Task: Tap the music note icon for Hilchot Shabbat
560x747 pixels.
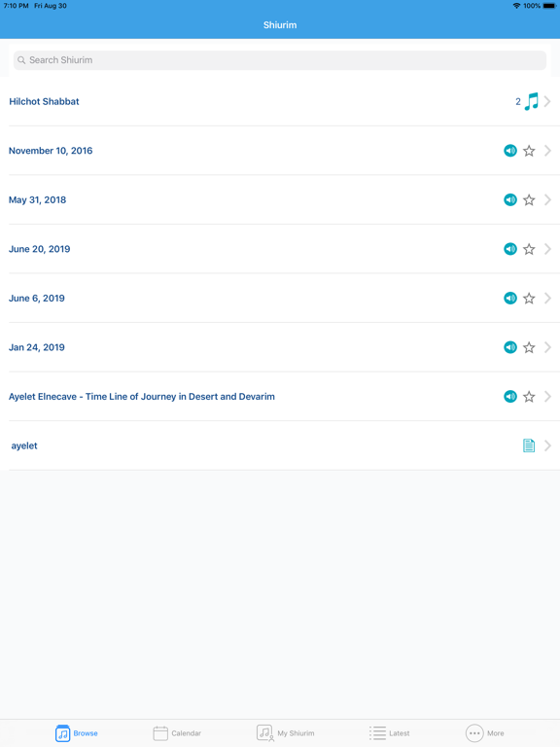Action: [x=531, y=101]
